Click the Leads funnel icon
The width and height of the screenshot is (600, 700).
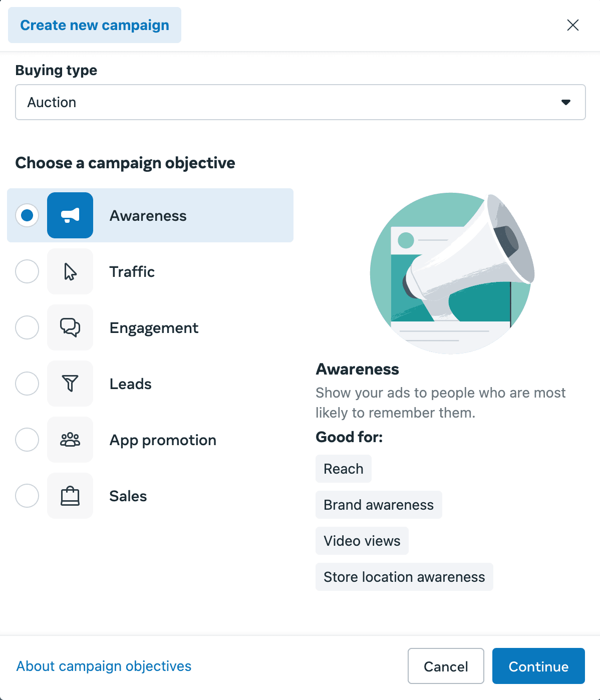pyautogui.click(x=70, y=384)
